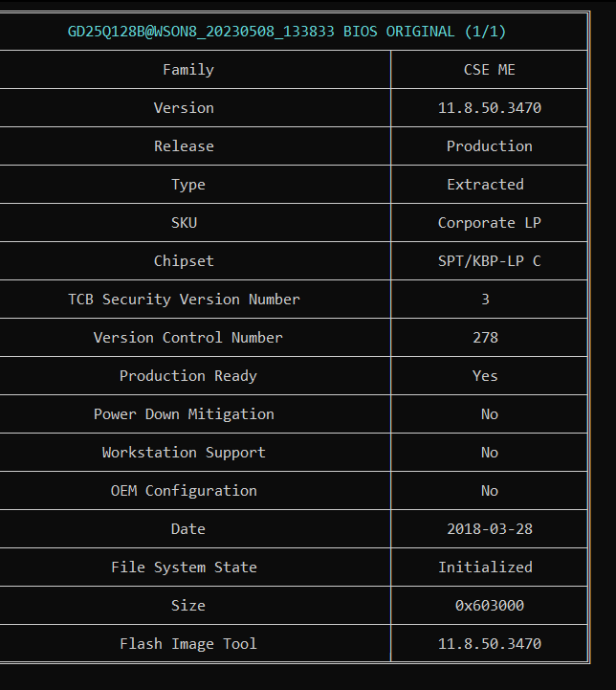Image resolution: width=616 pixels, height=690 pixels.
Task: Click the Power Down Mitigation label
Action: pos(184,414)
